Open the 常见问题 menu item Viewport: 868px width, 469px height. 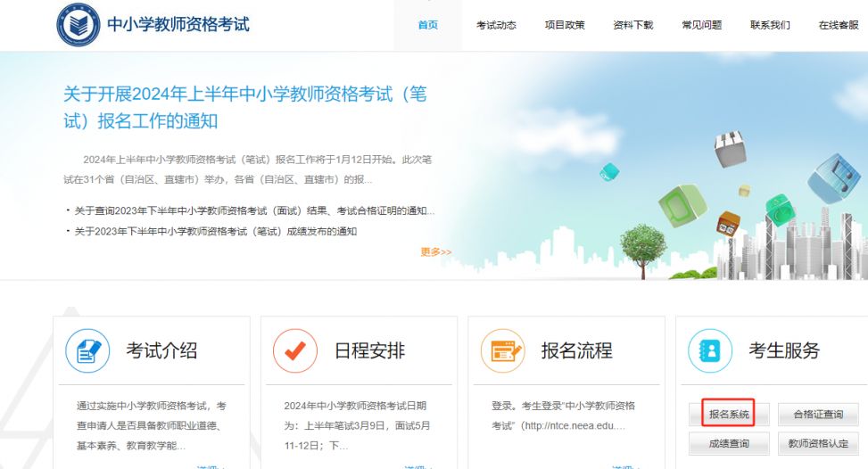pyautogui.click(x=702, y=25)
